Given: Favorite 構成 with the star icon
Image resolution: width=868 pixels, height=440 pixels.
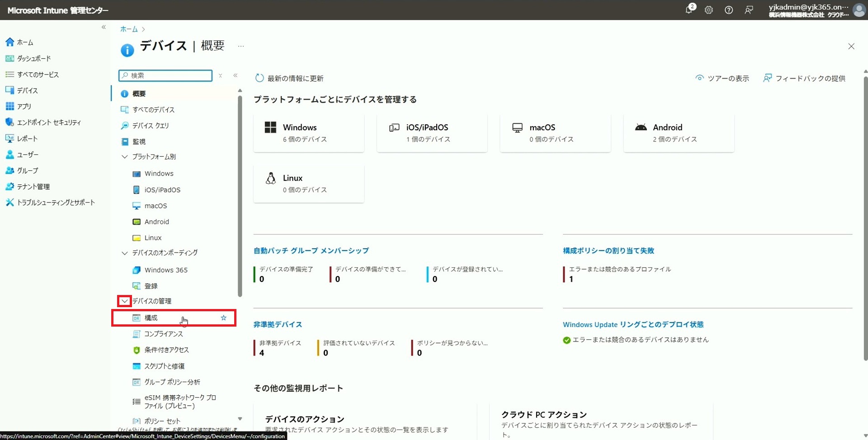Looking at the screenshot, I should click(223, 318).
